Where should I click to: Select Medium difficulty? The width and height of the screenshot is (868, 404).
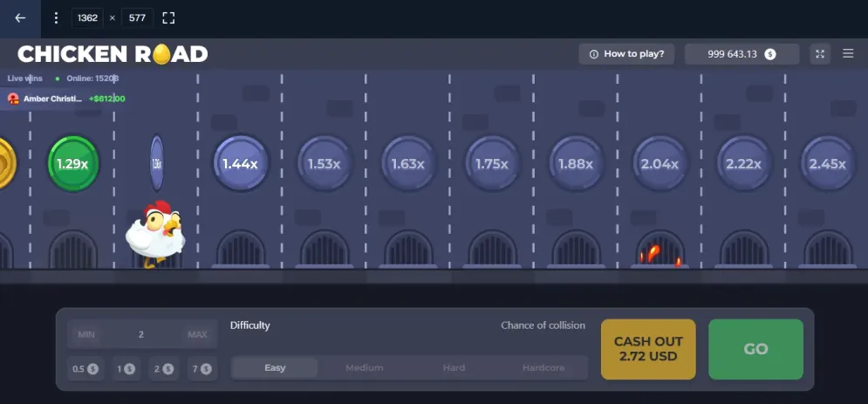pyautogui.click(x=365, y=367)
